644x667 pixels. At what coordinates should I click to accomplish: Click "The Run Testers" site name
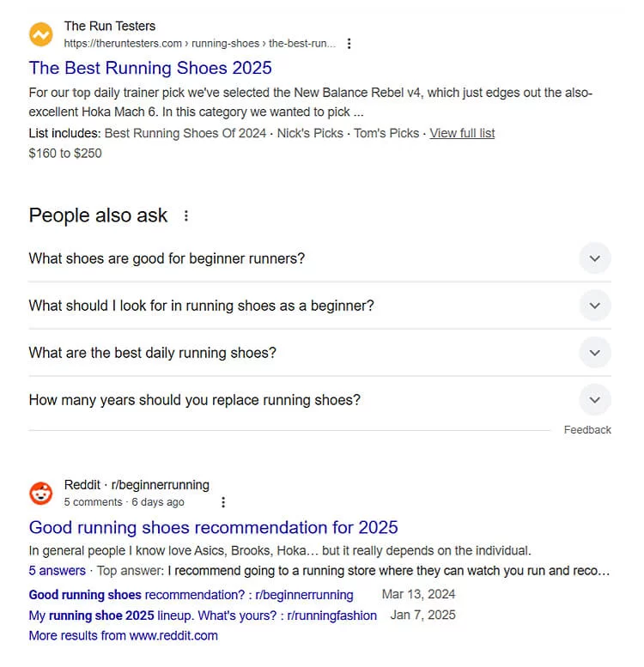(110, 27)
